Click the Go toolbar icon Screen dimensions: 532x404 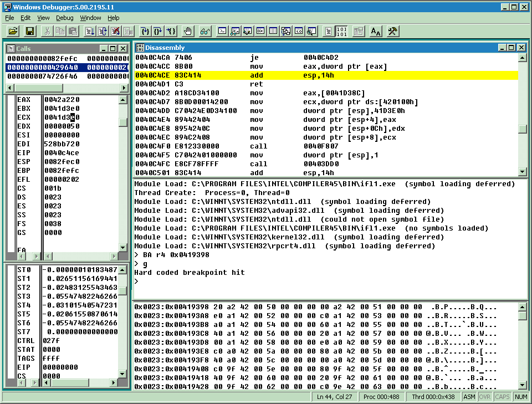click(x=90, y=32)
